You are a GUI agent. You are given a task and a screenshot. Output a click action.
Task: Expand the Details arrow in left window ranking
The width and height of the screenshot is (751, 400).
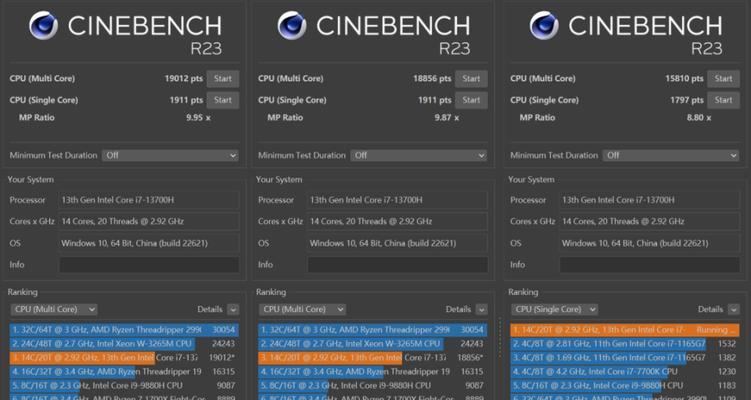coord(233,309)
